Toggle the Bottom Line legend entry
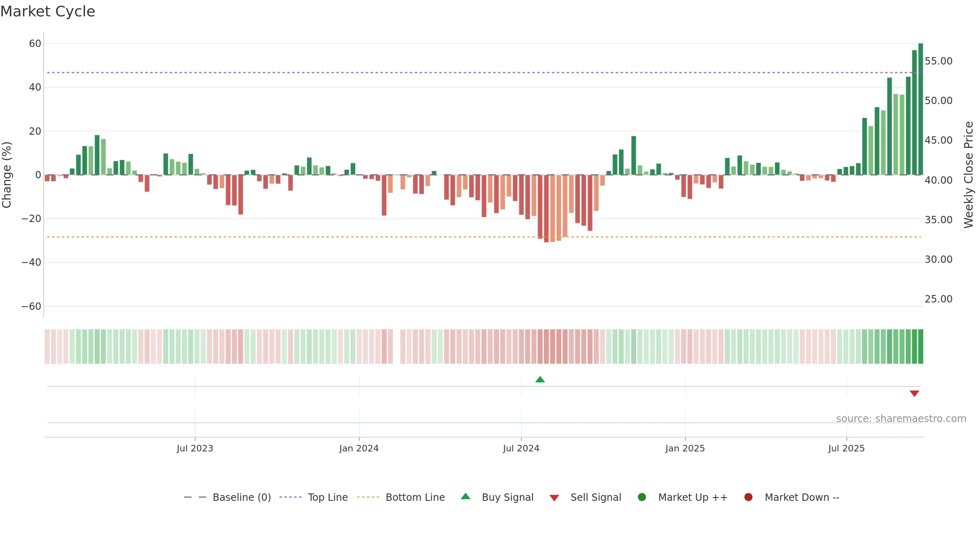The height and width of the screenshot is (551, 980). pyautogui.click(x=401, y=497)
